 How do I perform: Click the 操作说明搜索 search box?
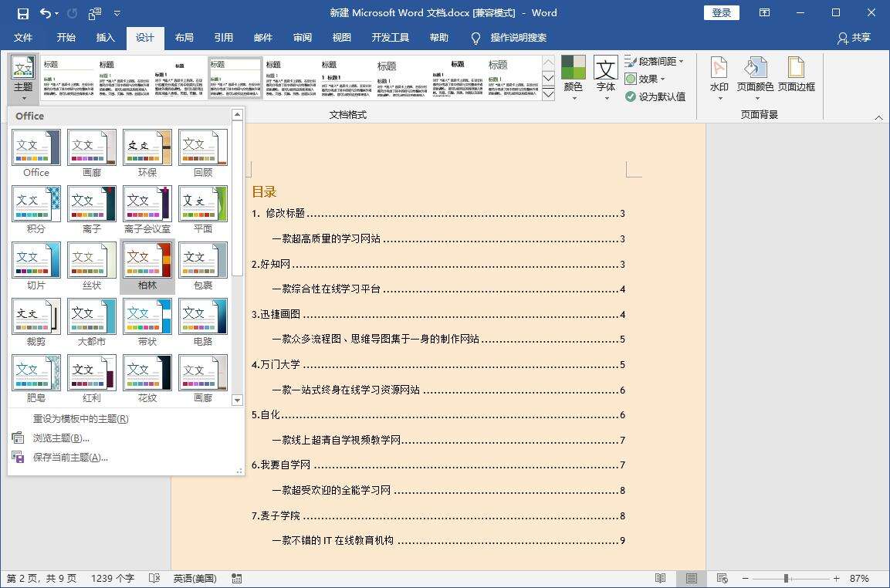(518, 38)
